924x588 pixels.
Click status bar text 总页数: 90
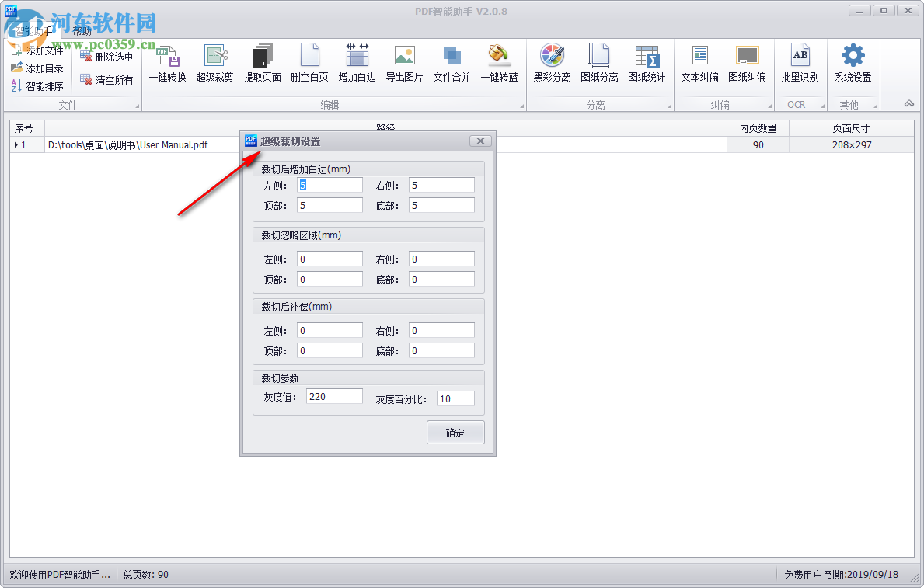[145, 575]
